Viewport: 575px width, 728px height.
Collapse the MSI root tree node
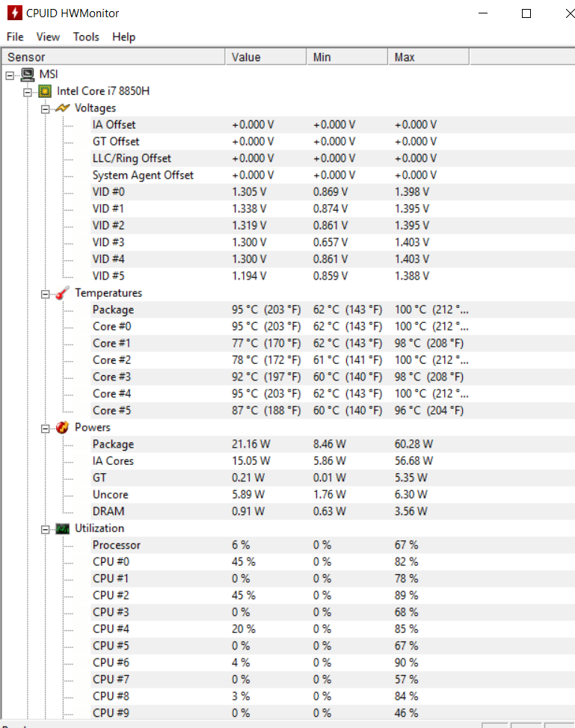click(10, 75)
